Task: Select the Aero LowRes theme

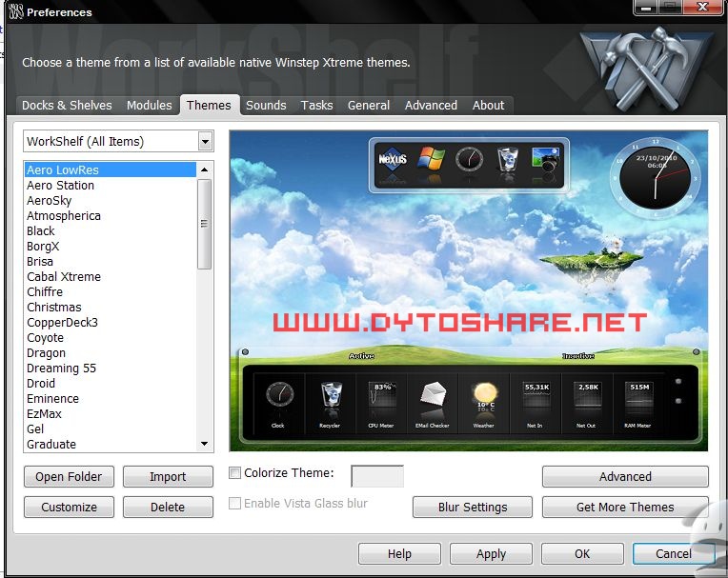Action: tap(111, 169)
